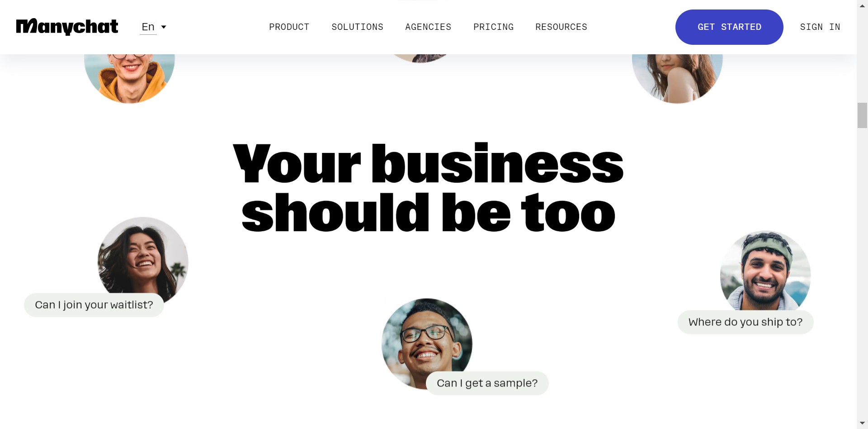Click the scrollbar down arrow
The width and height of the screenshot is (868, 429).
[862, 424]
